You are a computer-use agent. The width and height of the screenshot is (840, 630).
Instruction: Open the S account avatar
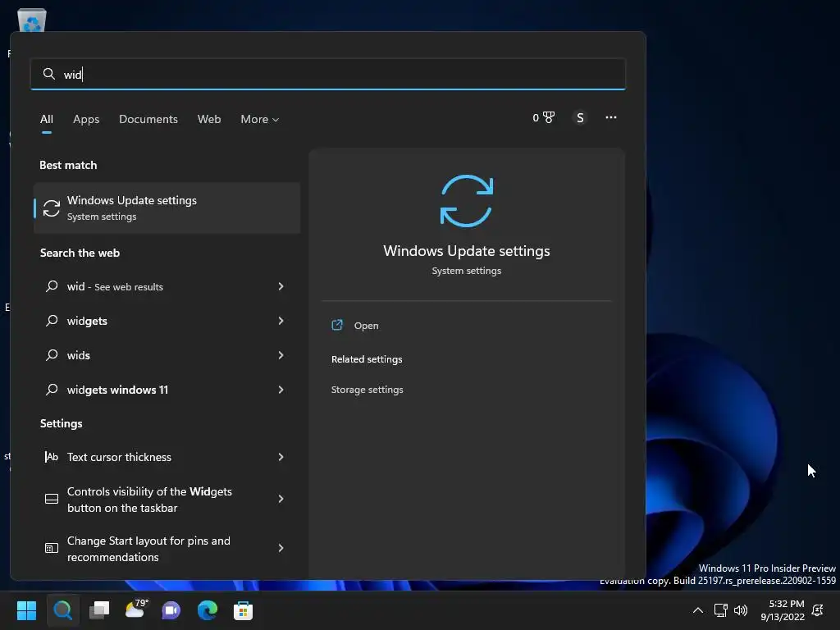coord(580,118)
